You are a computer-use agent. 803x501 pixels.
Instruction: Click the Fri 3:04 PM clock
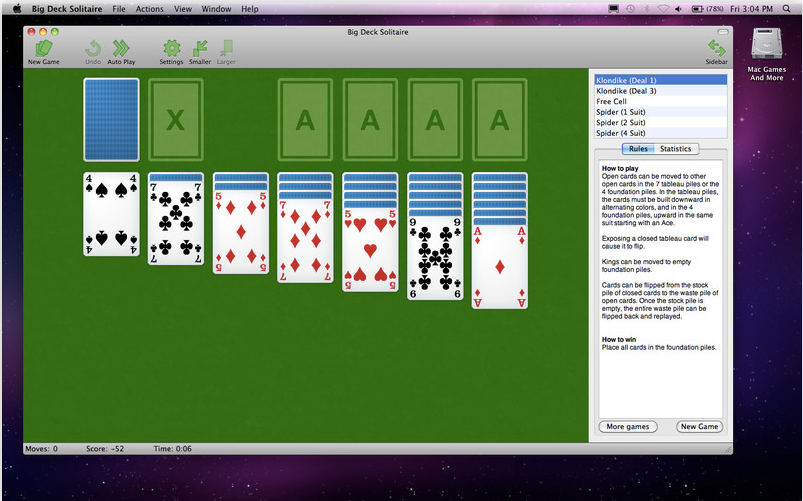(751, 9)
